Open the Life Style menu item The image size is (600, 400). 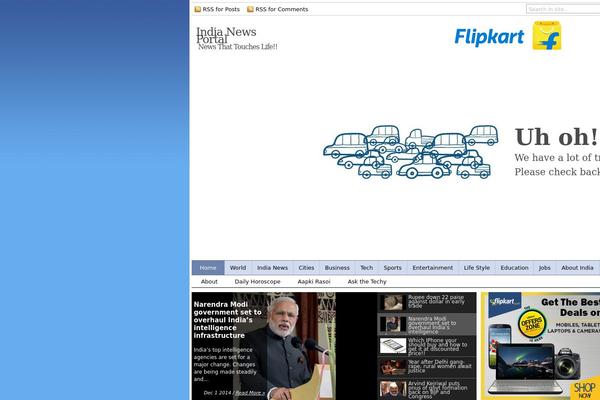tap(477, 268)
